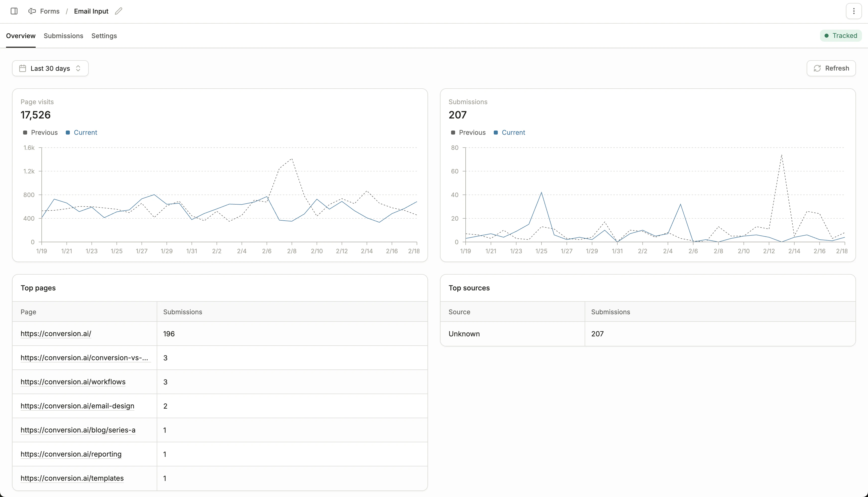The height and width of the screenshot is (497, 868).
Task: Toggle the sidebar panel icon
Action: tap(14, 11)
